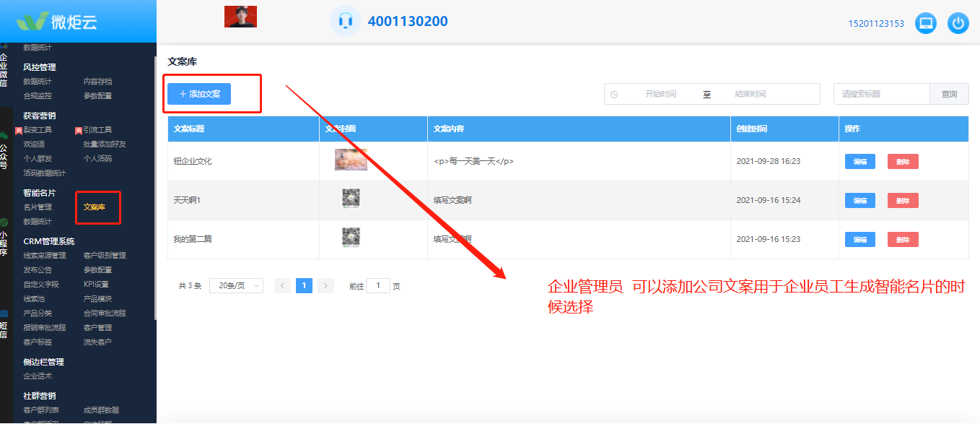Open 客户管理 in sidebar
This screenshot has width=980, height=424.
[x=97, y=327]
